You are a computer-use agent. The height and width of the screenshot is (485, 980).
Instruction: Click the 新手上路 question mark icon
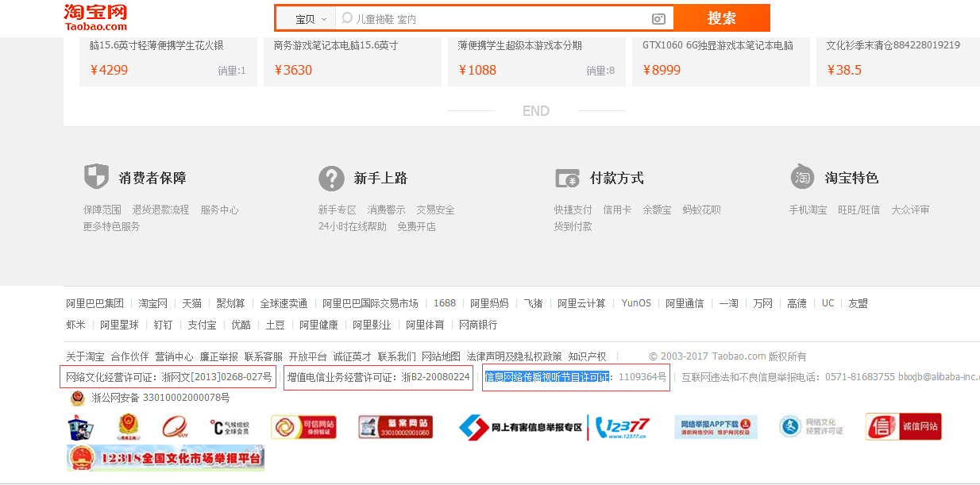point(331,178)
